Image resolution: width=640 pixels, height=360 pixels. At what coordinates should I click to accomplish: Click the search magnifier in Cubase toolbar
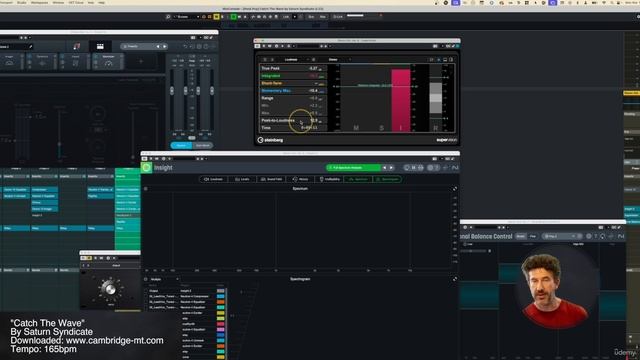click(x=168, y=17)
